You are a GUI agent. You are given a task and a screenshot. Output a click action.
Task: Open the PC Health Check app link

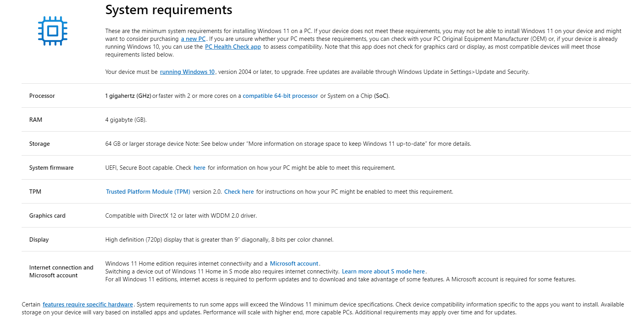(233, 47)
